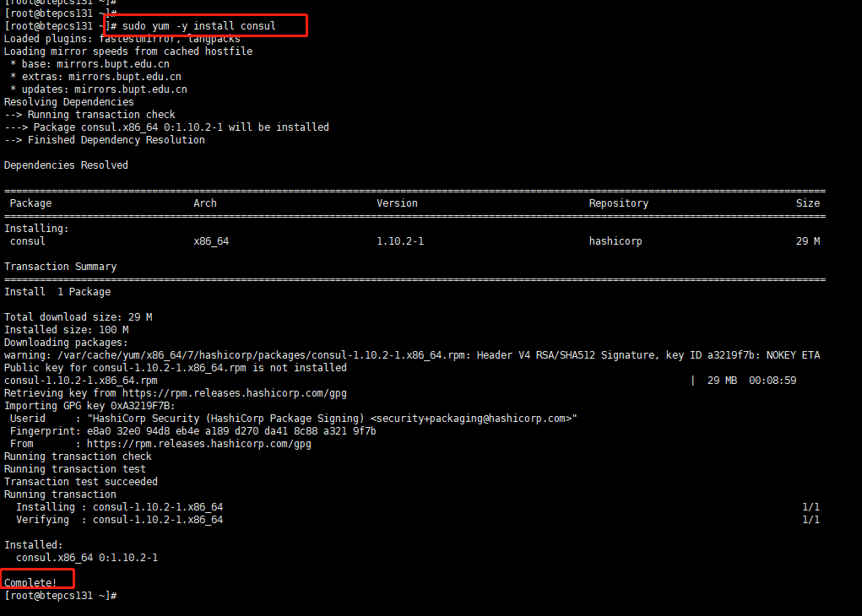Screen dimensions: 862x616
Task: Click the warning line about NOKEY signature
Action: 412,354
